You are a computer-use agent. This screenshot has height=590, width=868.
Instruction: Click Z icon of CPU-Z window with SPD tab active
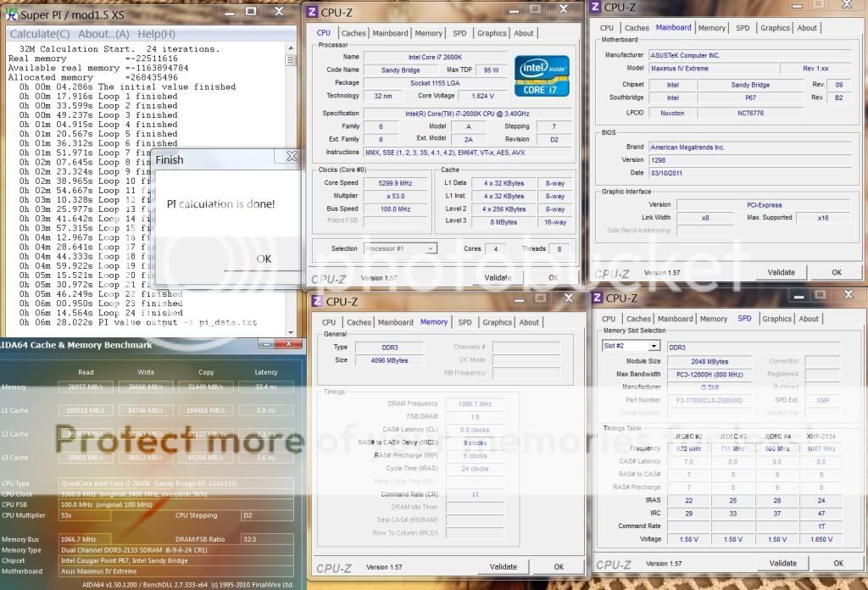(598, 298)
